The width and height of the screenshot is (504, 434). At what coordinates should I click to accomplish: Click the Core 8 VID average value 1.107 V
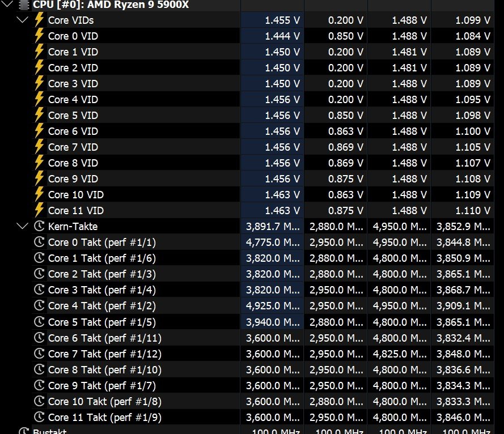pyautogui.click(x=473, y=163)
